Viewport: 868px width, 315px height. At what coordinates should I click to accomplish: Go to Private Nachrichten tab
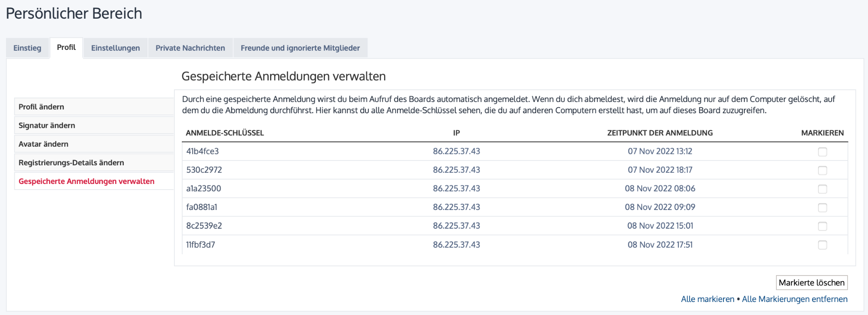point(190,48)
